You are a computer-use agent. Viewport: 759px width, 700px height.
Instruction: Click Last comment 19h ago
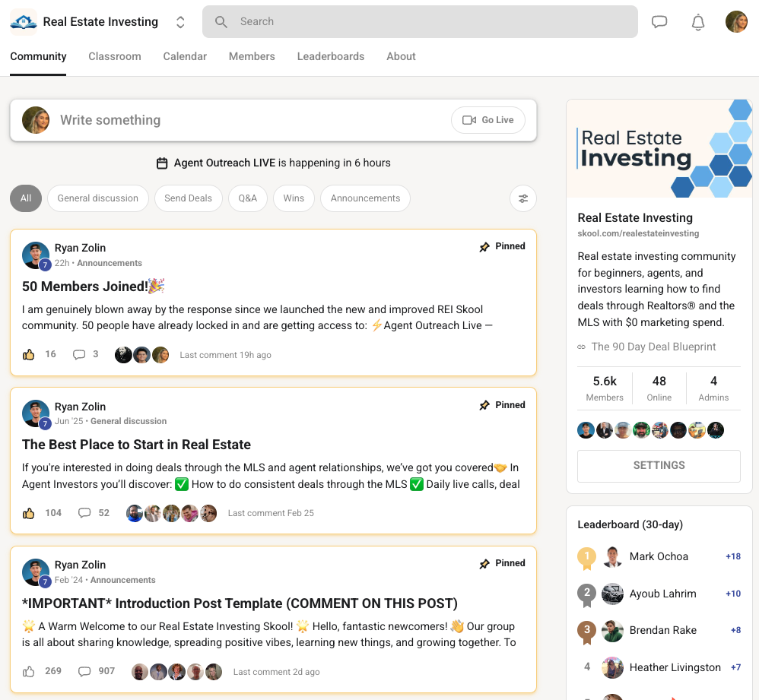coord(226,355)
